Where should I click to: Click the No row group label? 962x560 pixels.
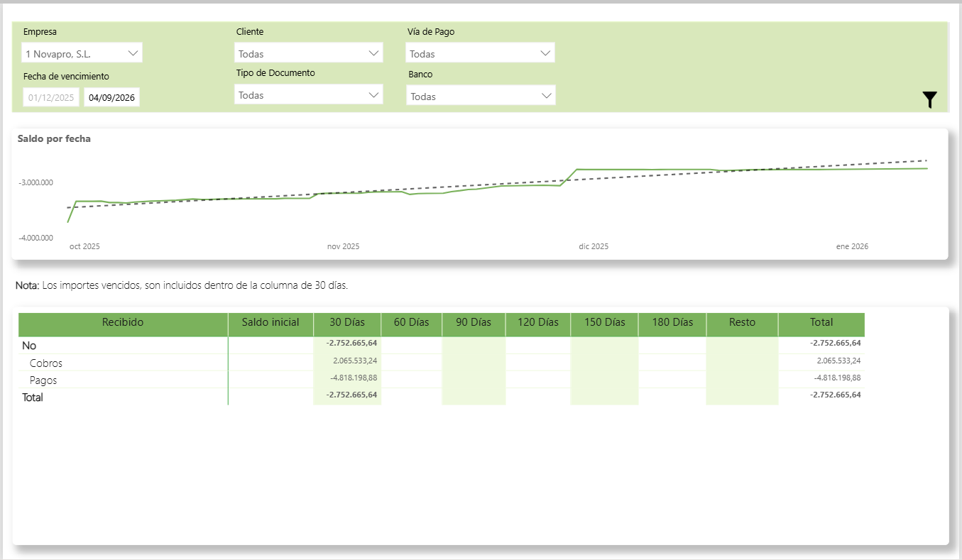(x=29, y=346)
